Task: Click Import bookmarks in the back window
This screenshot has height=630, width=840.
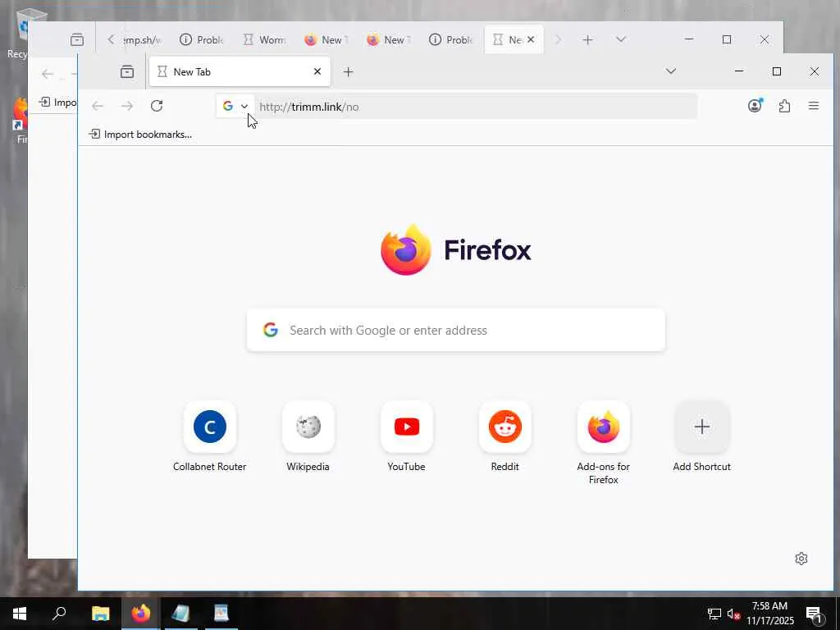Action: [58, 102]
